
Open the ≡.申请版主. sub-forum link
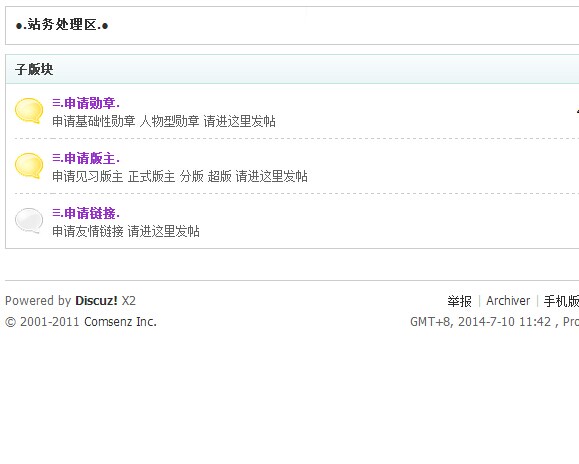pos(86,158)
